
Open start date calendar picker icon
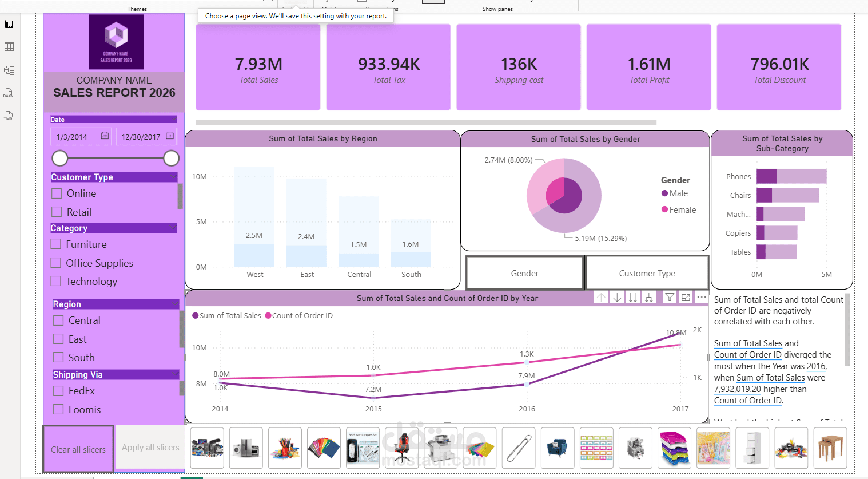click(105, 136)
